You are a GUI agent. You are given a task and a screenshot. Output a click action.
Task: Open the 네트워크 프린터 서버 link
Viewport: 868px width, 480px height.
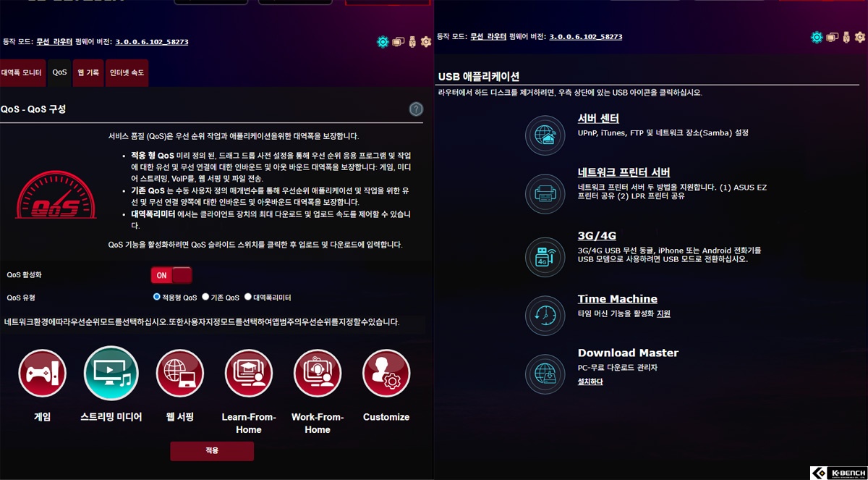624,172
